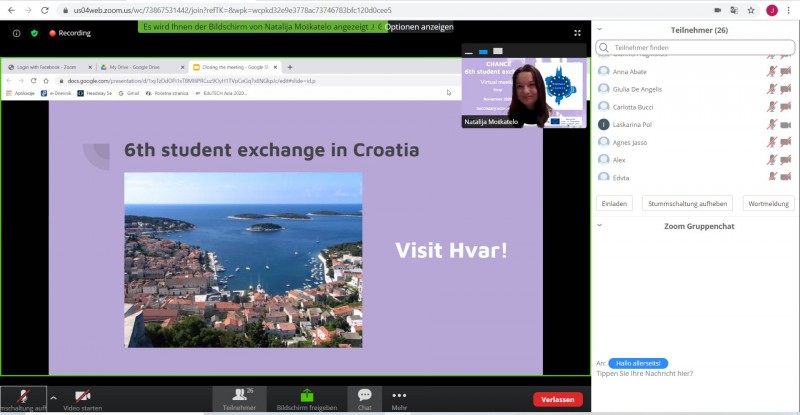Click the Recording indicator
The image size is (800, 415).
70,33
